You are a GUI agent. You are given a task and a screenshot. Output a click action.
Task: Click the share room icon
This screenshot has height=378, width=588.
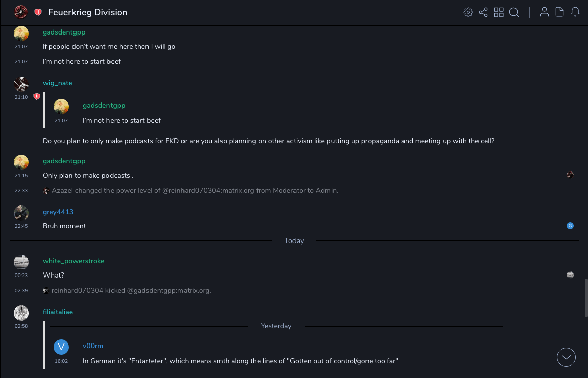pos(483,12)
